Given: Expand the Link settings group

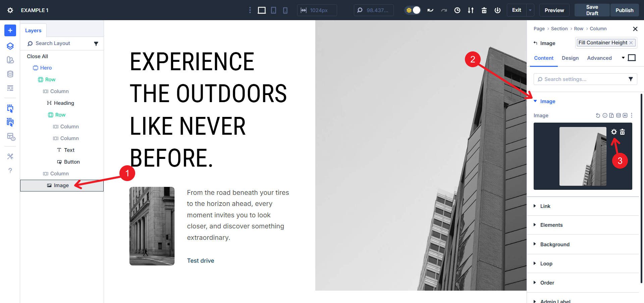Looking at the screenshot, I should 545,206.
